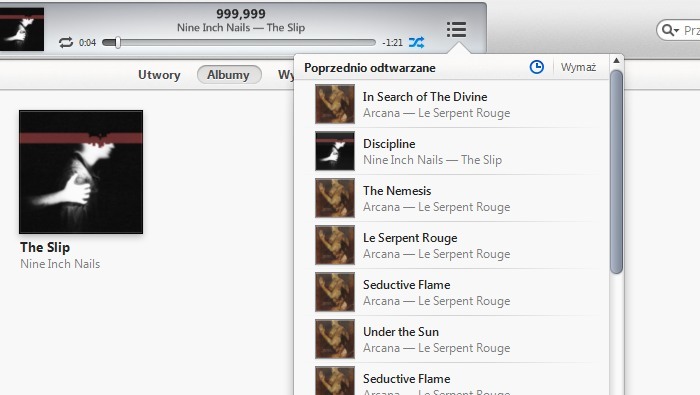Toggle shuffle playback icon
The height and width of the screenshot is (395, 700).
416,42
